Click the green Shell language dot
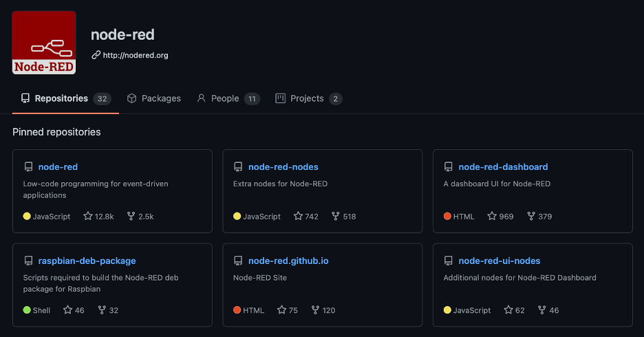644x337 pixels. point(27,310)
